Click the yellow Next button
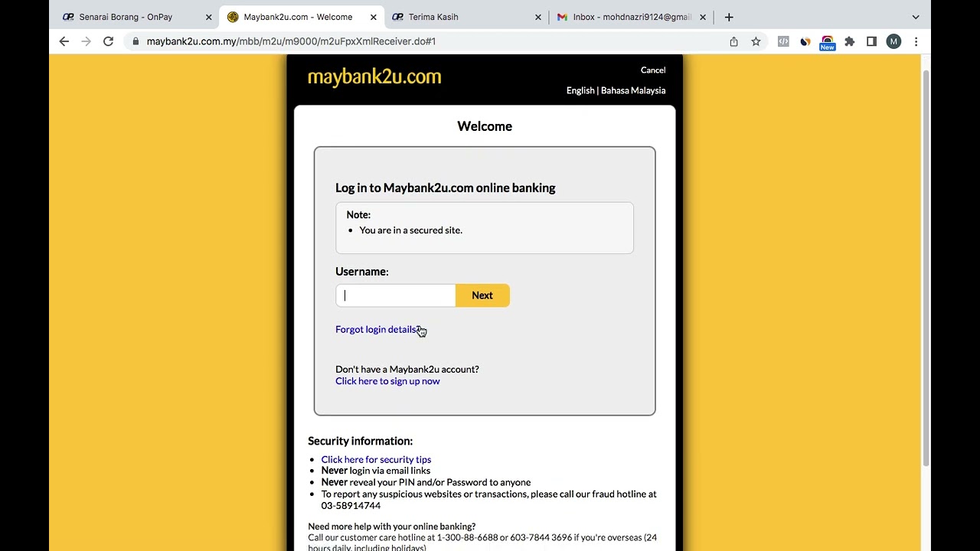 [482, 295]
